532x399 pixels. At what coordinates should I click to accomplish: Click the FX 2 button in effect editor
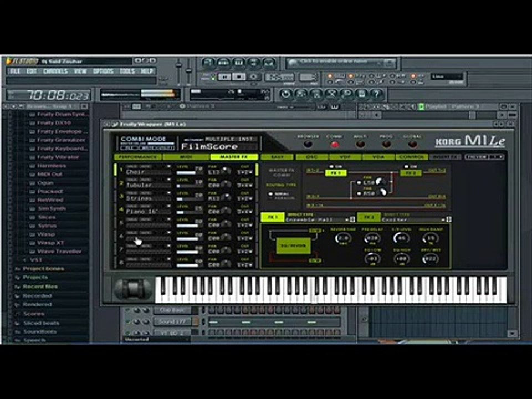pyautogui.click(x=369, y=217)
